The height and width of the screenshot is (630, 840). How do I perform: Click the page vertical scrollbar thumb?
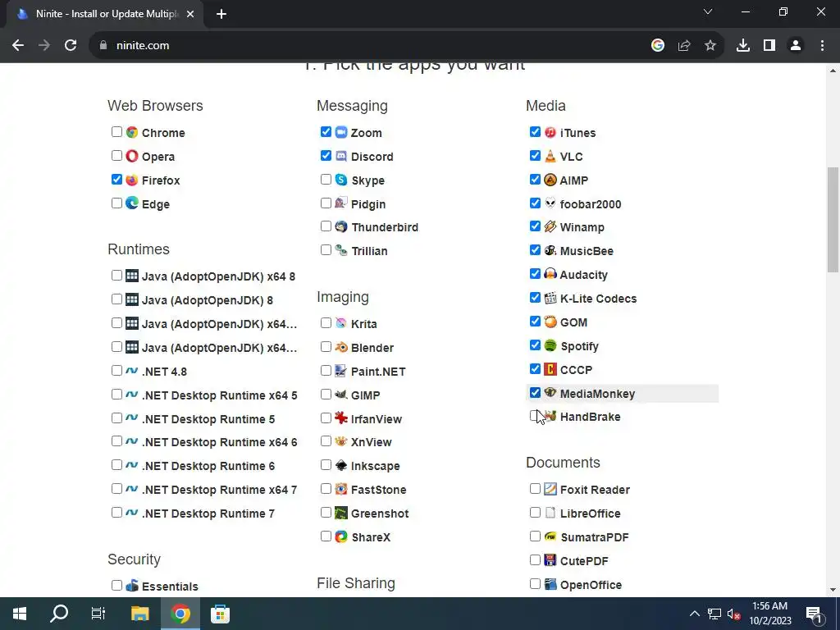coord(833,220)
